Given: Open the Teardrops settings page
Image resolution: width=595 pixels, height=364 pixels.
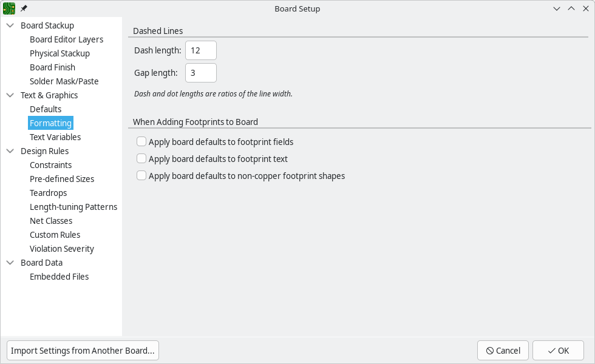Looking at the screenshot, I should click(48, 192).
